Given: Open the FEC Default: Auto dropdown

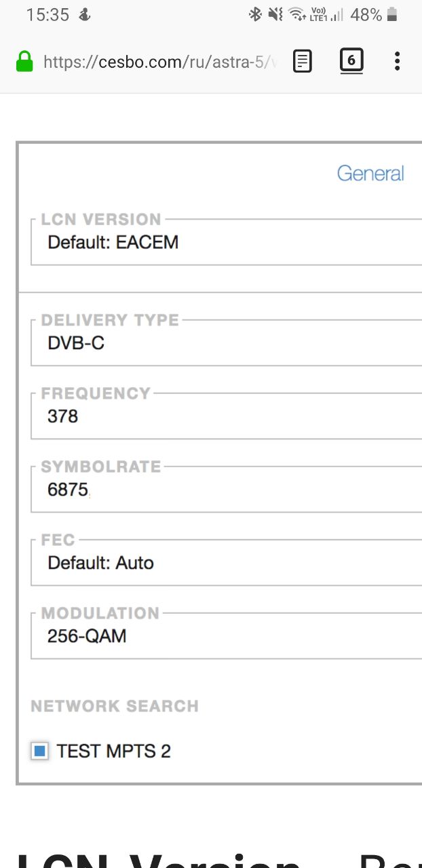Looking at the screenshot, I should coord(227,563).
